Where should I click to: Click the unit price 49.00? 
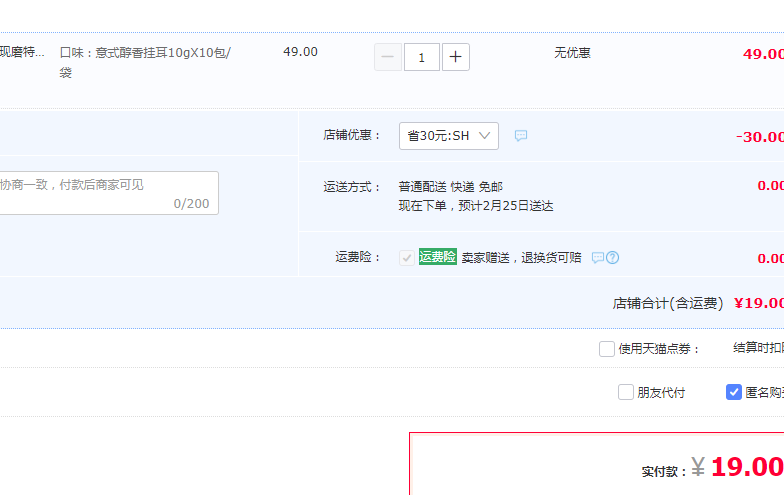pos(300,52)
